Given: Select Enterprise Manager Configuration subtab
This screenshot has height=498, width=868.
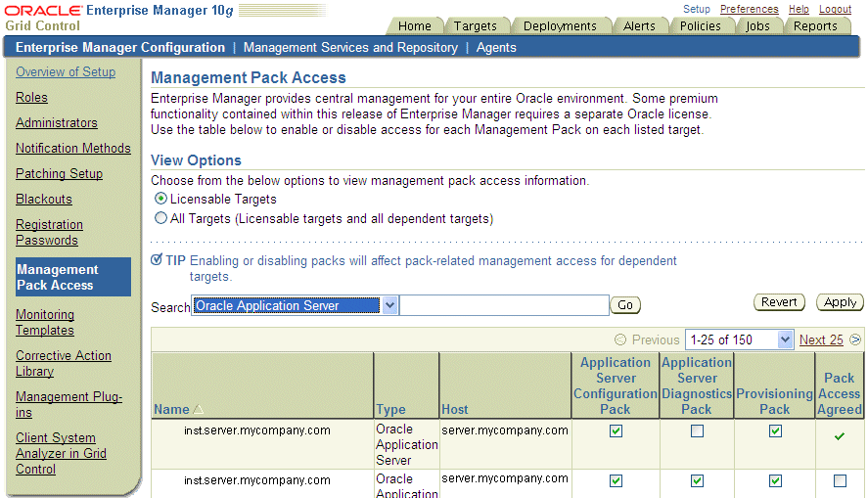Looking at the screenshot, I should (120, 48).
